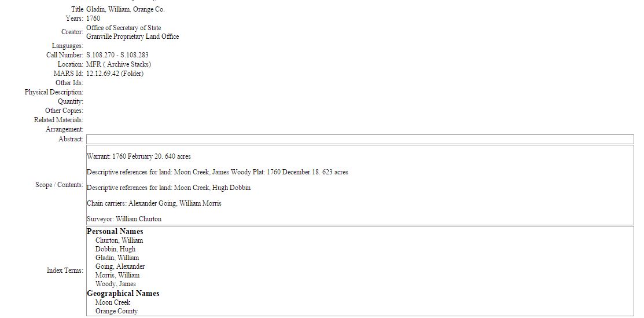This screenshot has height=318, width=644.
Task: Open the Morris, William index entry
Action: (x=117, y=275)
